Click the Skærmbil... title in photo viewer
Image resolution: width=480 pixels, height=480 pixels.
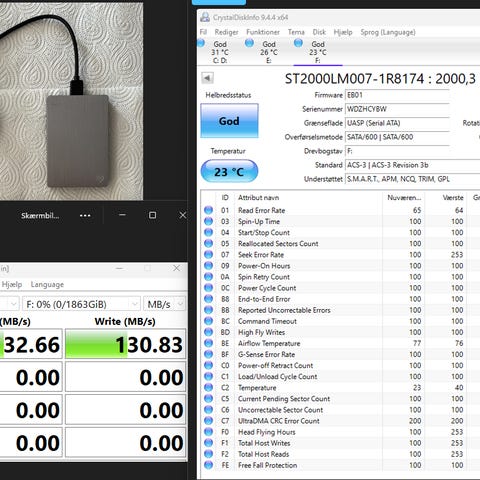coord(40,215)
